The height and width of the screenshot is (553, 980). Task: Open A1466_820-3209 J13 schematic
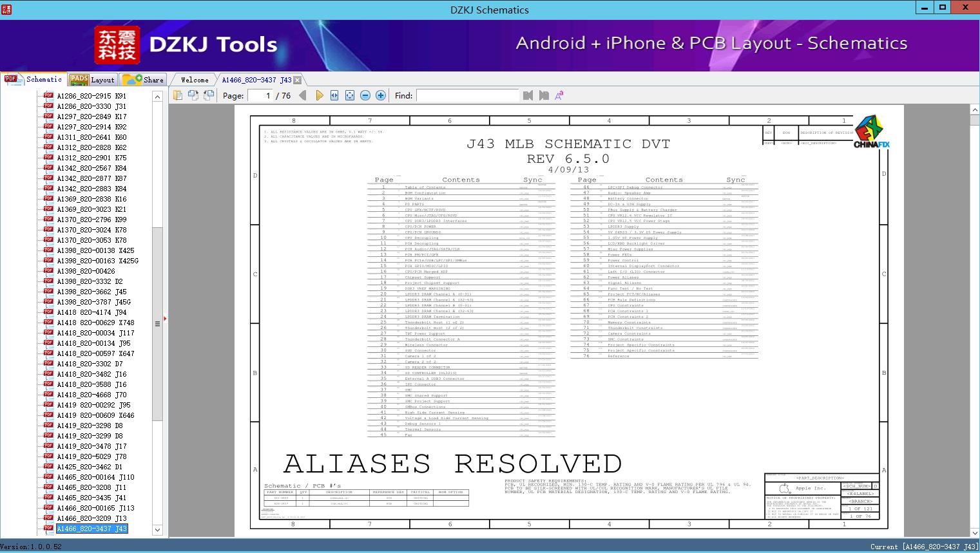[91, 518]
